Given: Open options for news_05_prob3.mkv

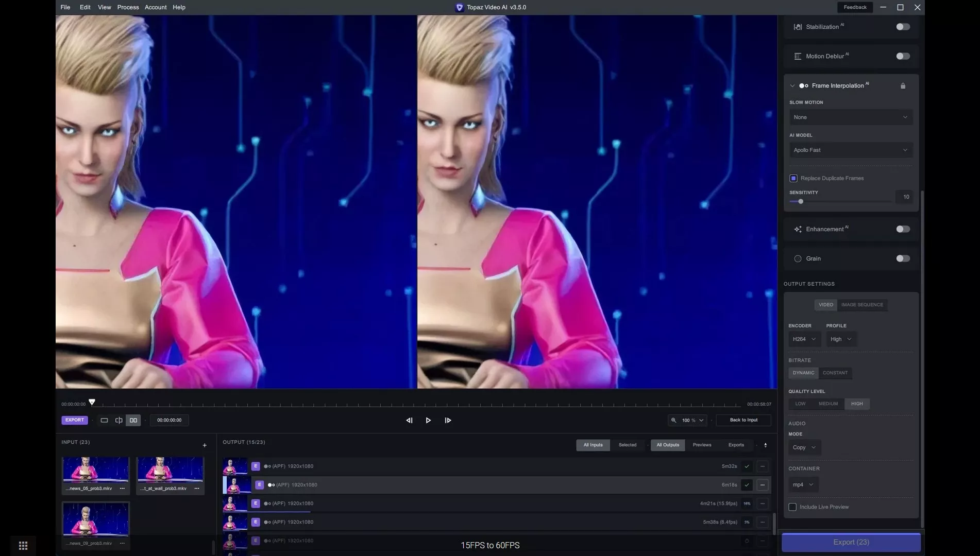Looking at the screenshot, I should 122,488.
